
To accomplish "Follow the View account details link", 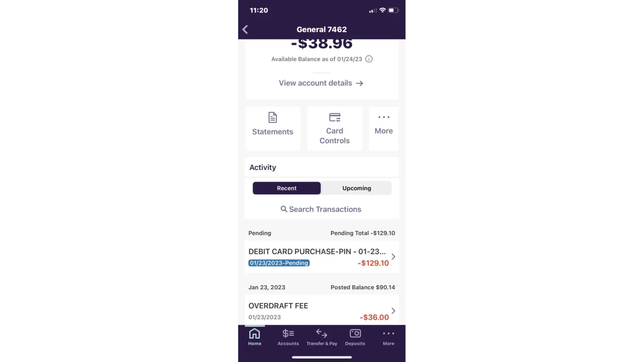I will [x=321, y=83].
